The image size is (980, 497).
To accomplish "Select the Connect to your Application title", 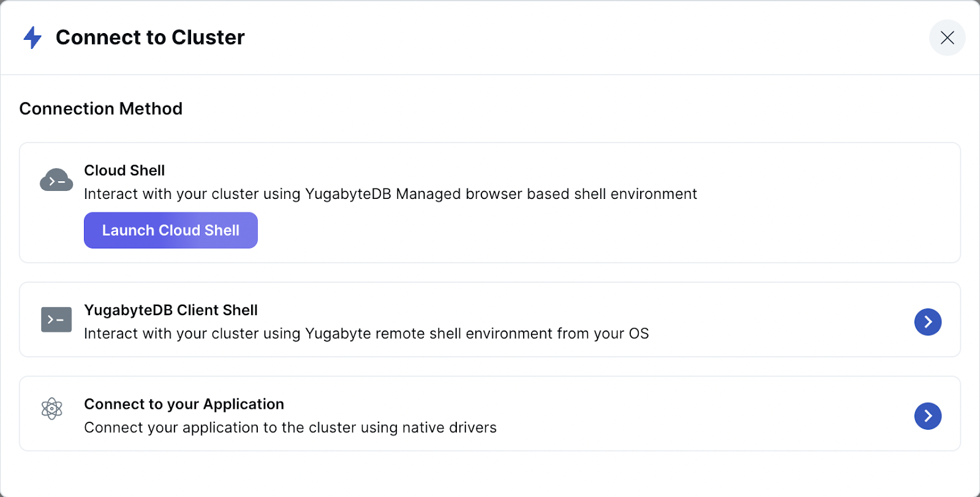I will click(x=184, y=404).
